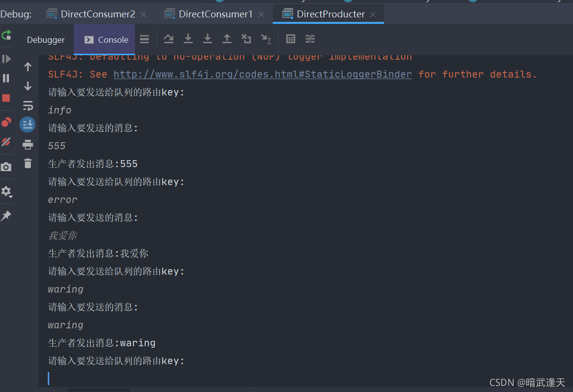Close the DirectConsumer2 tab
This screenshot has height=392, width=573.
point(143,14)
